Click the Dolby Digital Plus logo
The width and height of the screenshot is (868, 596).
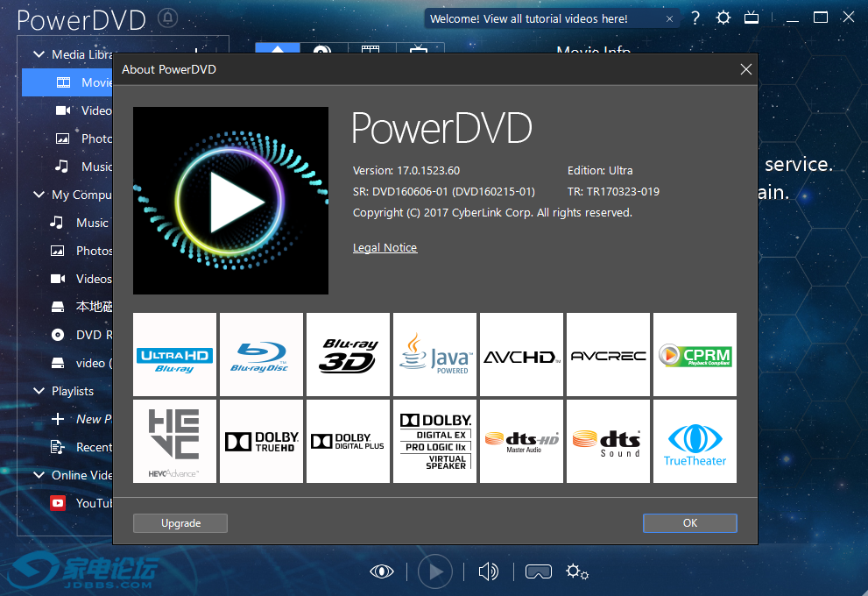pyautogui.click(x=349, y=442)
